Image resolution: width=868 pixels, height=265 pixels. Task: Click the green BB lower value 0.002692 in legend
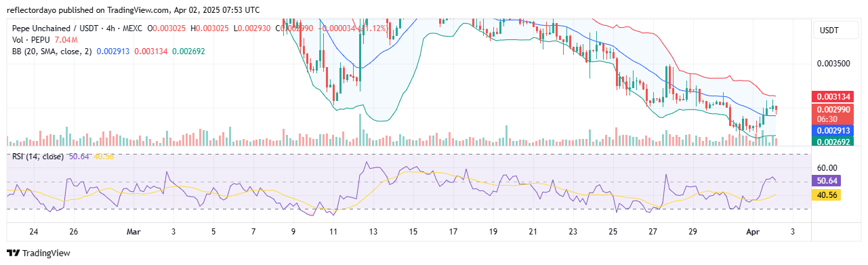[188, 51]
